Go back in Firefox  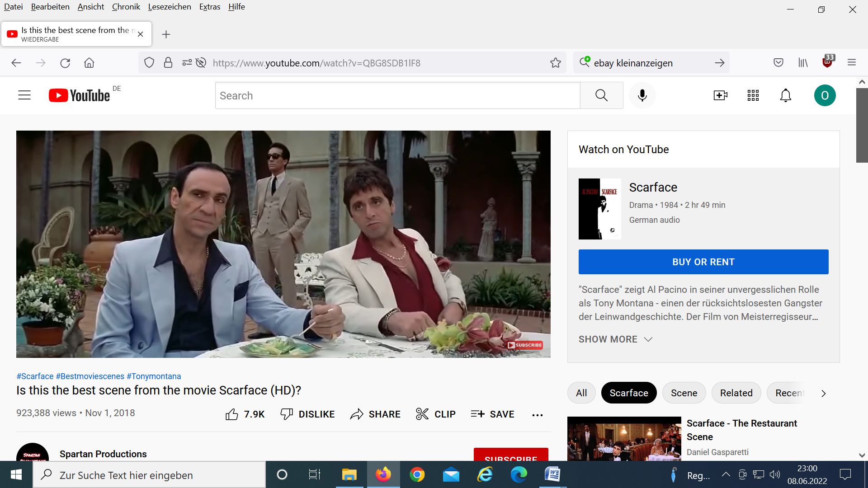pyautogui.click(x=16, y=63)
